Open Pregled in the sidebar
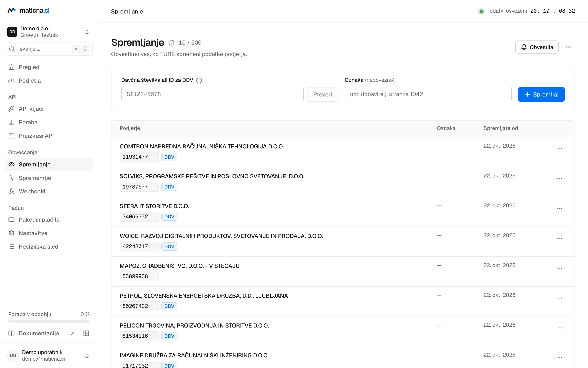The width and height of the screenshot is (588, 368). coord(49,67)
